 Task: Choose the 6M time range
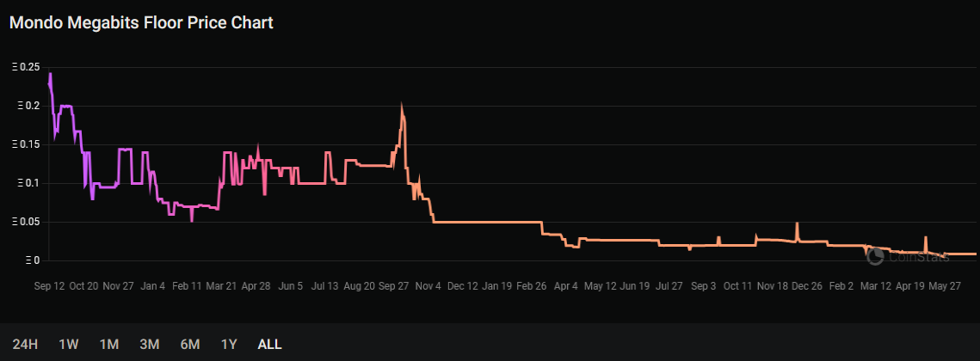[x=190, y=344]
